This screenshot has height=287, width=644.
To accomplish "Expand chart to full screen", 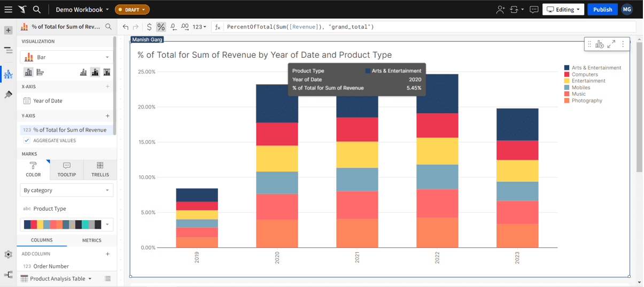I will pyautogui.click(x=611, y=44).
